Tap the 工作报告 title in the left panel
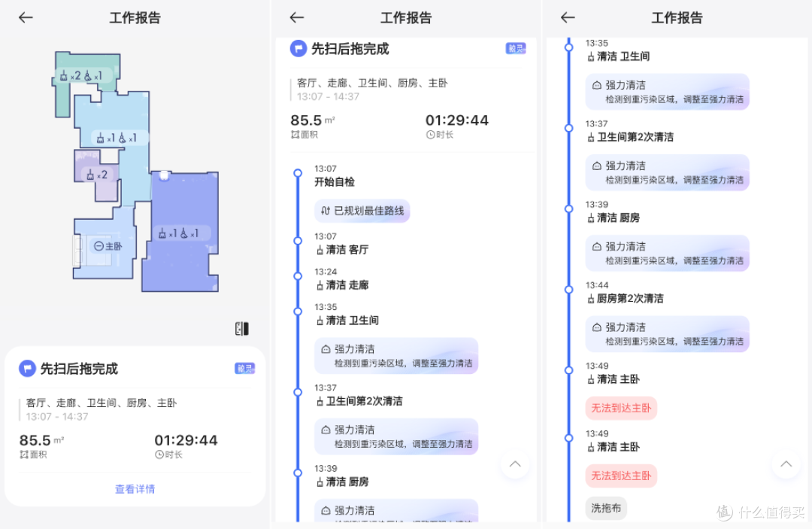 click(x=135, y=17)
